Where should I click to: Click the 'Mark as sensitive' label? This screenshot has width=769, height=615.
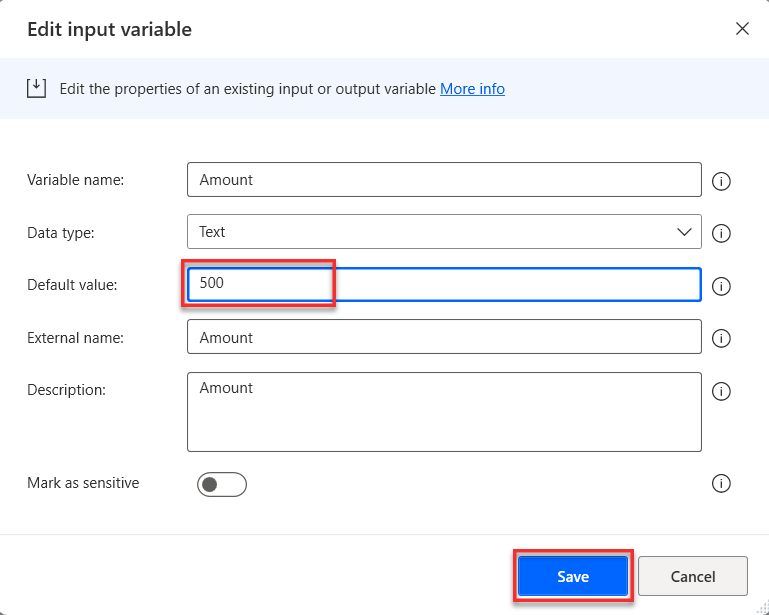[83, 483]
